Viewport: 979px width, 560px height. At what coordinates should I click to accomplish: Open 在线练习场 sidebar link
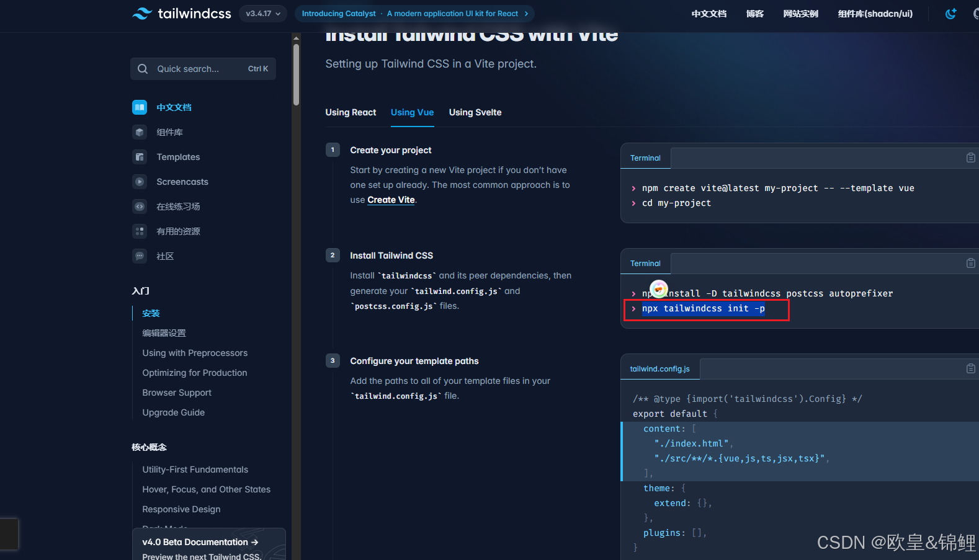(178, 207)
